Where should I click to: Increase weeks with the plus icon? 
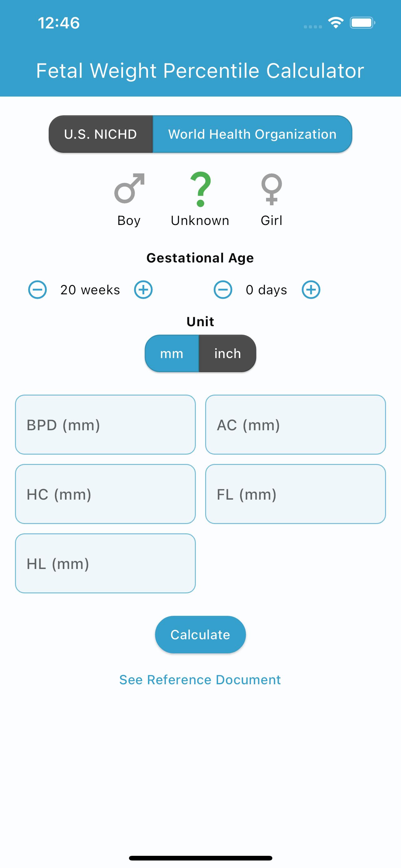[x=143, y=289]
